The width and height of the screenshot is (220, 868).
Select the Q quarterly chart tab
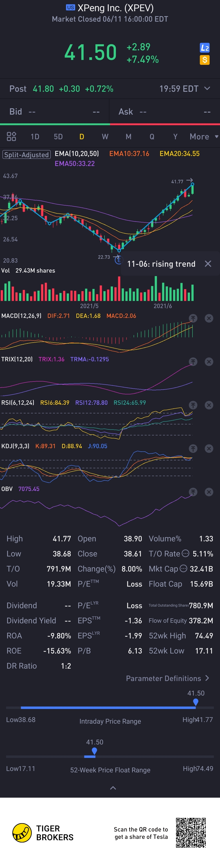(152, 136)
